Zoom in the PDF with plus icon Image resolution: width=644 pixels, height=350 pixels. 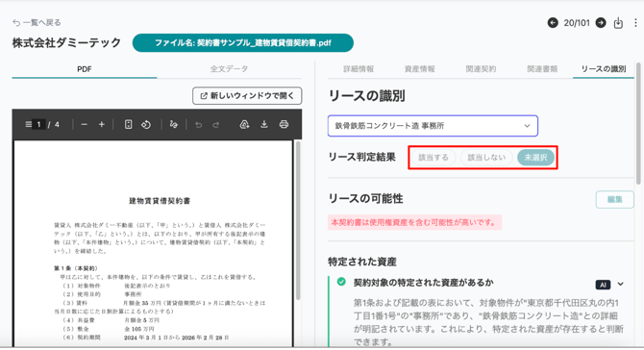102,124
